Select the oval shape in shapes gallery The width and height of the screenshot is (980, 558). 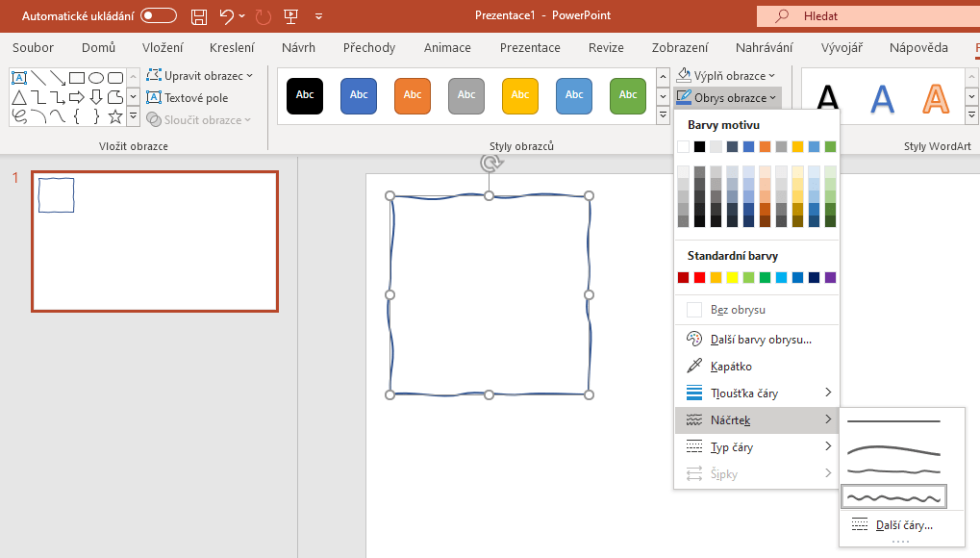(96, 78)
